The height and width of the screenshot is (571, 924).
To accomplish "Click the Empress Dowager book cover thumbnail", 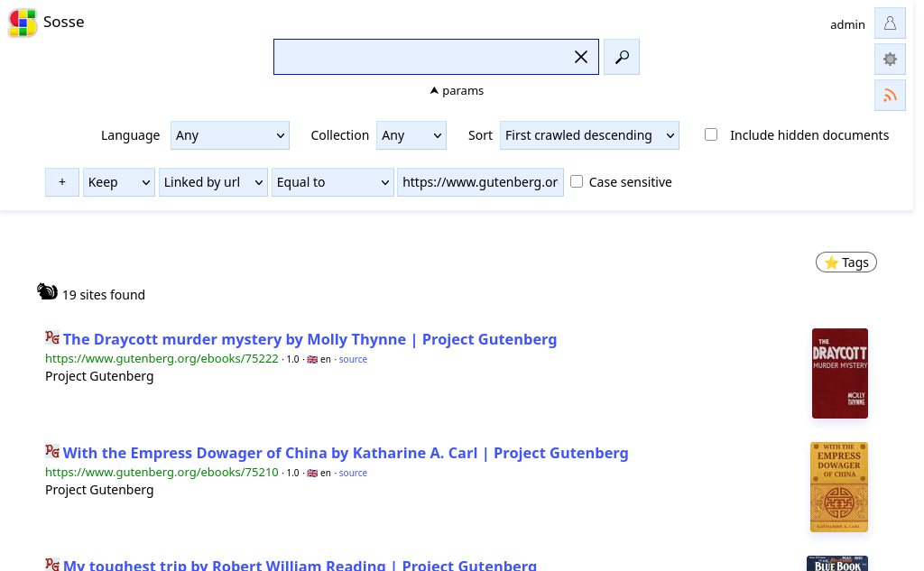I will pyautogui.click(x=839, y=487).
